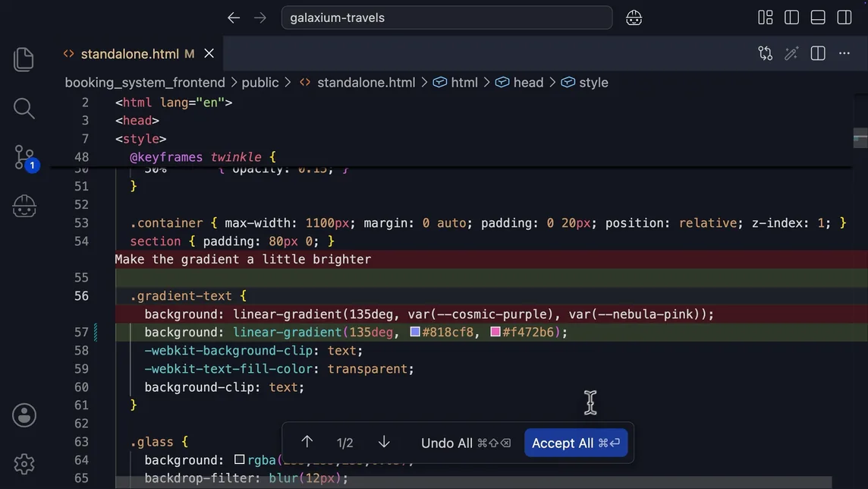Click Undo All to revert changes
The image size is (868, 489).
[466, 443]
